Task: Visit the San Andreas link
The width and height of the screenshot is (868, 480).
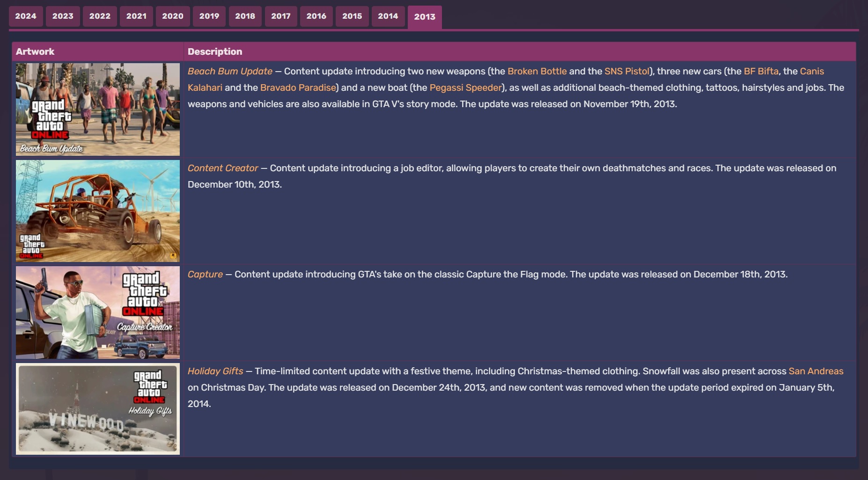Action: pyautogui.click(x=816, y=371)
